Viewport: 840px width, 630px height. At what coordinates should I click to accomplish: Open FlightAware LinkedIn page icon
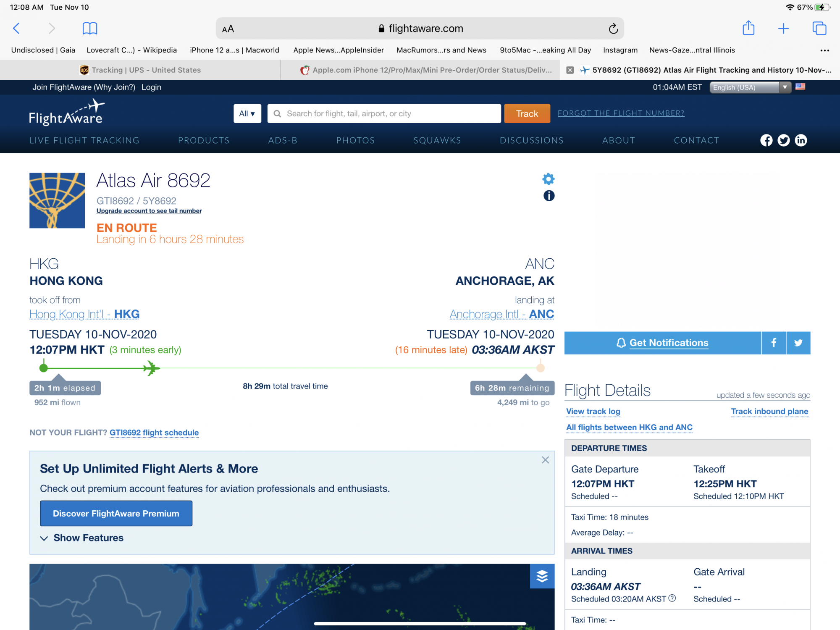coord(801,140)
